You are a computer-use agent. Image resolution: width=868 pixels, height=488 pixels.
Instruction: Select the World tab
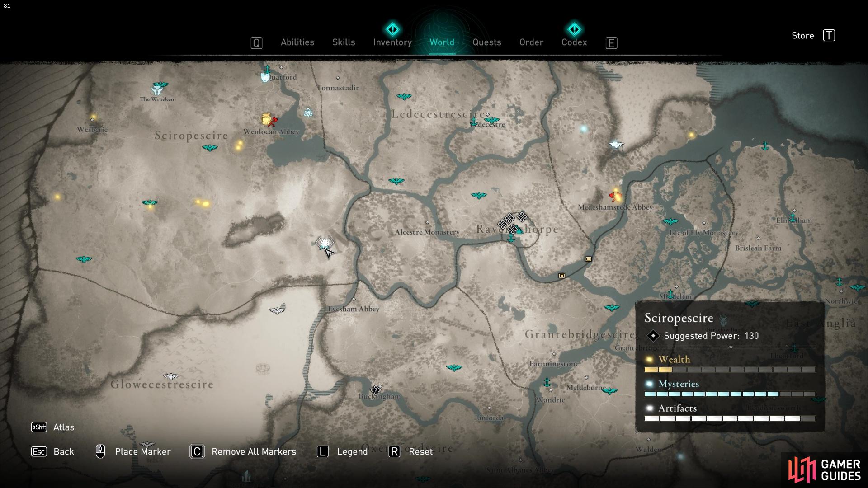click(x=442, y=42)
